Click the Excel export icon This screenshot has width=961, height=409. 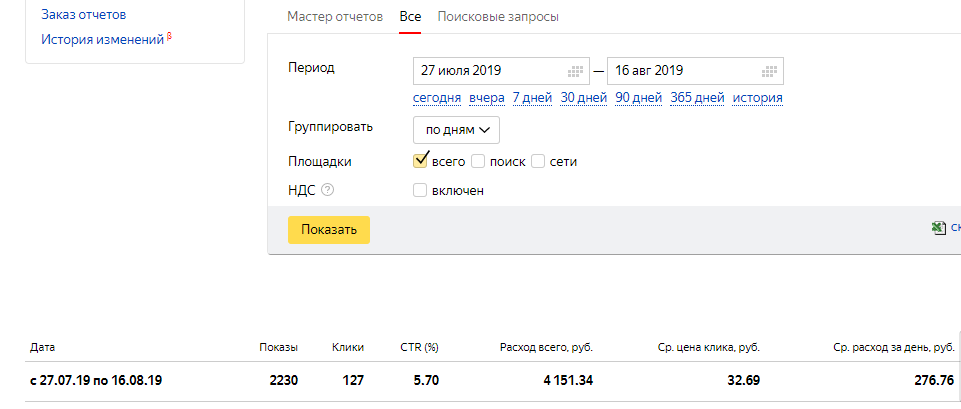click(938, 228)
